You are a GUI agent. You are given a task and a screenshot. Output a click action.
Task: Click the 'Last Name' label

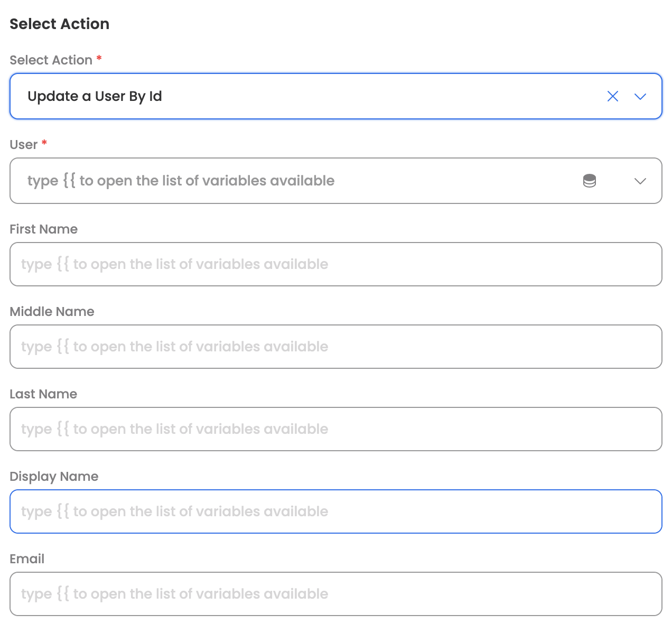coord(43,394)
